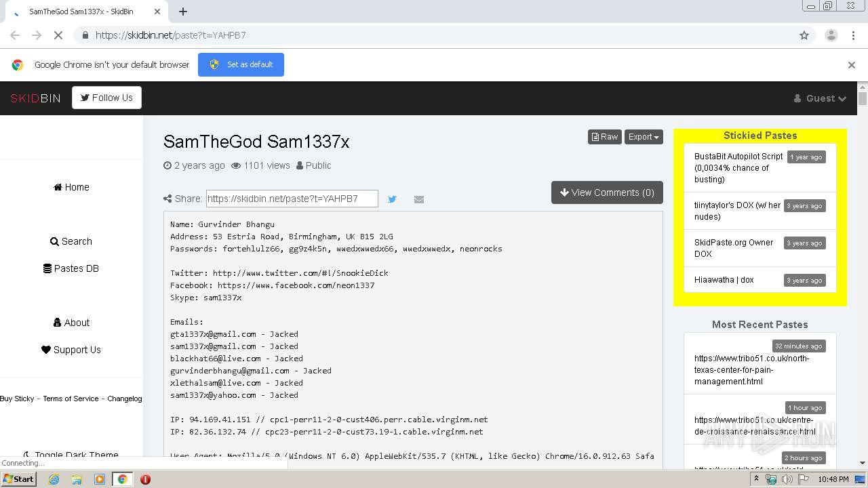
Task: Click the browser forward arrow
Action: click(37, 35)
